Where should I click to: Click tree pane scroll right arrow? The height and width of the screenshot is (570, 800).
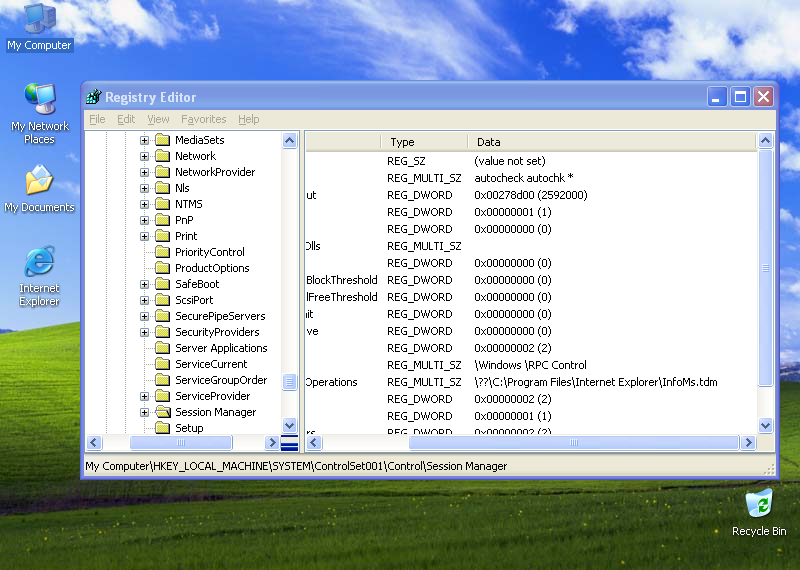coord(272,442)
